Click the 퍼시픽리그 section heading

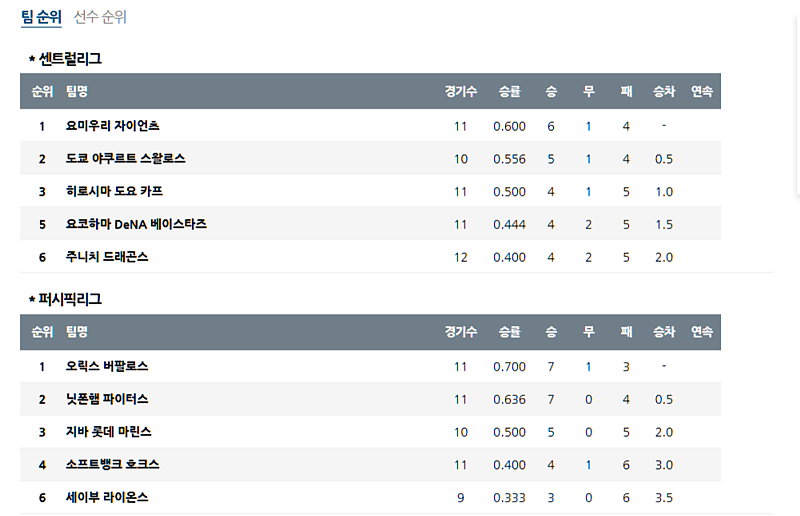tap(69, 299)
